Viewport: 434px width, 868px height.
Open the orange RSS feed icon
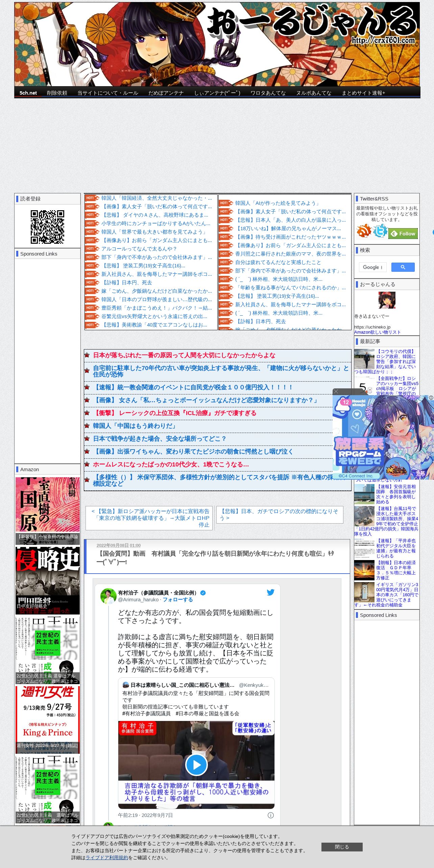pos(364,231)
